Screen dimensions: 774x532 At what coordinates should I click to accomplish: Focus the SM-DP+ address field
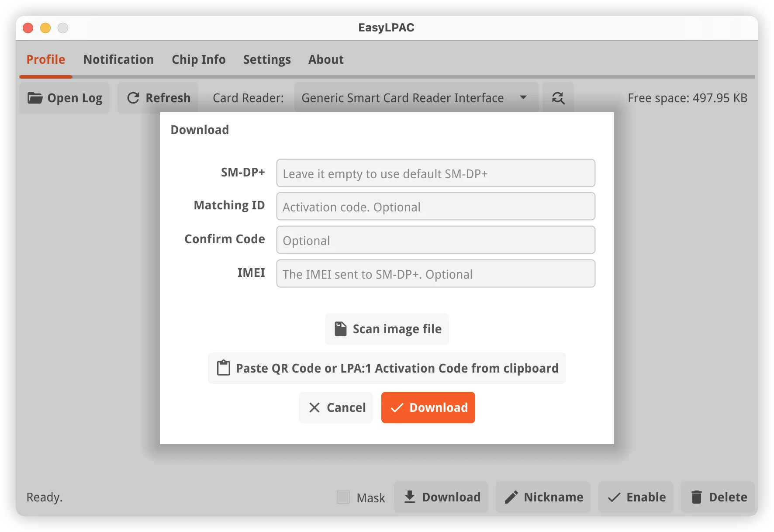pyautogui.click(x=435, y=173)
